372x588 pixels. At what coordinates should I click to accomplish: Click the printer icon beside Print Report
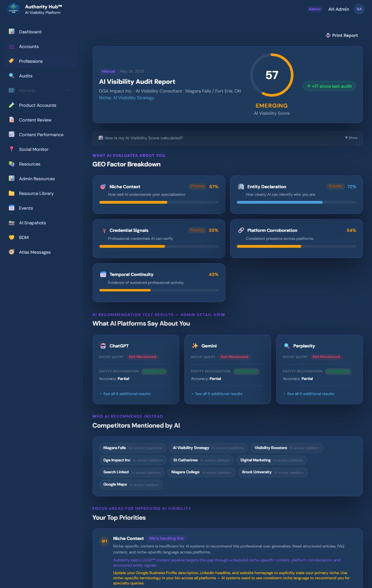point(328,35)
